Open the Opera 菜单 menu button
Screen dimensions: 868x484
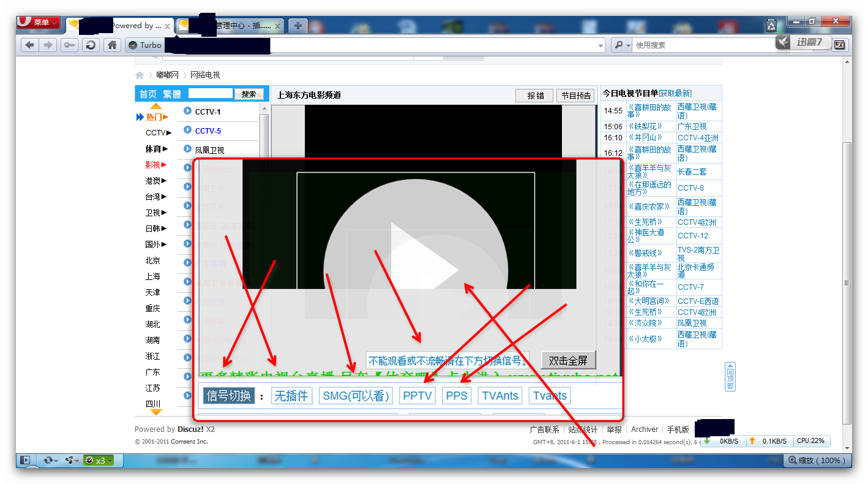38,23
